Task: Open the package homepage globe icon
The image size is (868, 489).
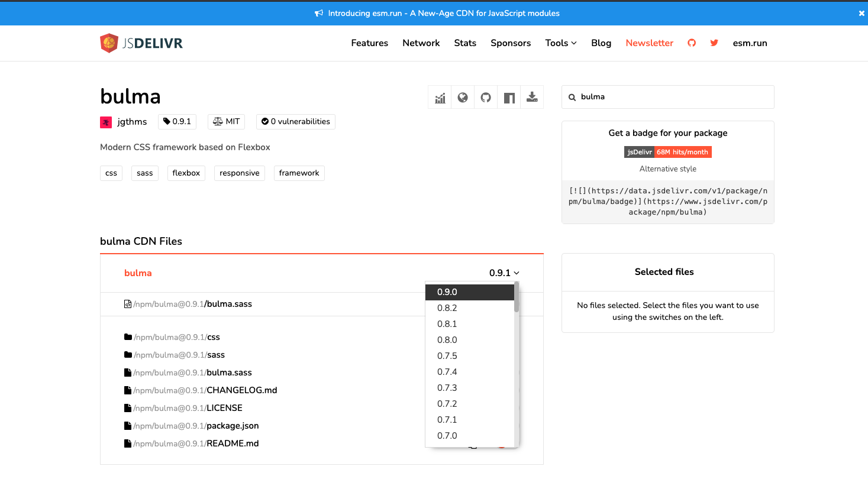Action: (463, 98)
